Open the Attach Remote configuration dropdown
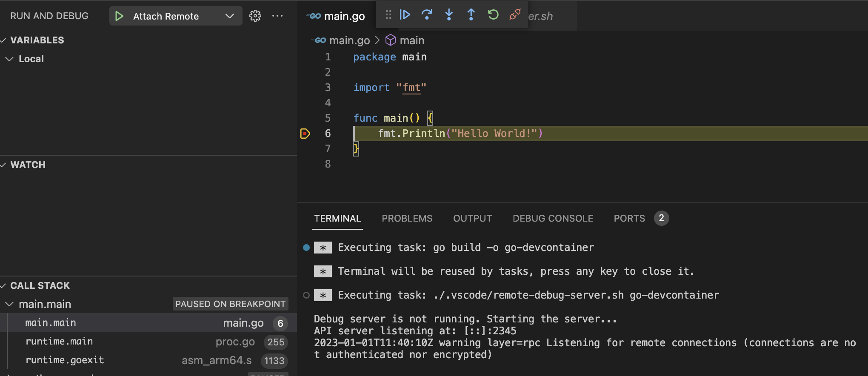The image size is (868, 376). click(x=229, y=16)
